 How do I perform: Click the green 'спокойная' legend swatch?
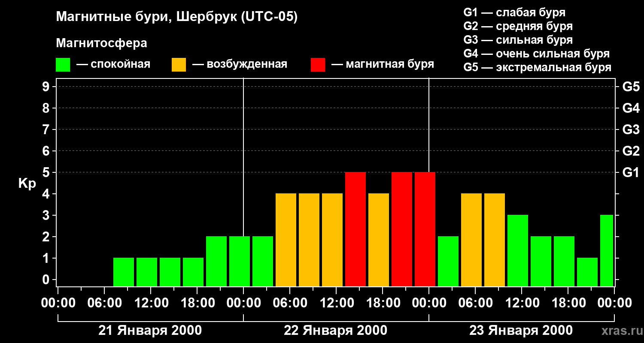[63, 65]
